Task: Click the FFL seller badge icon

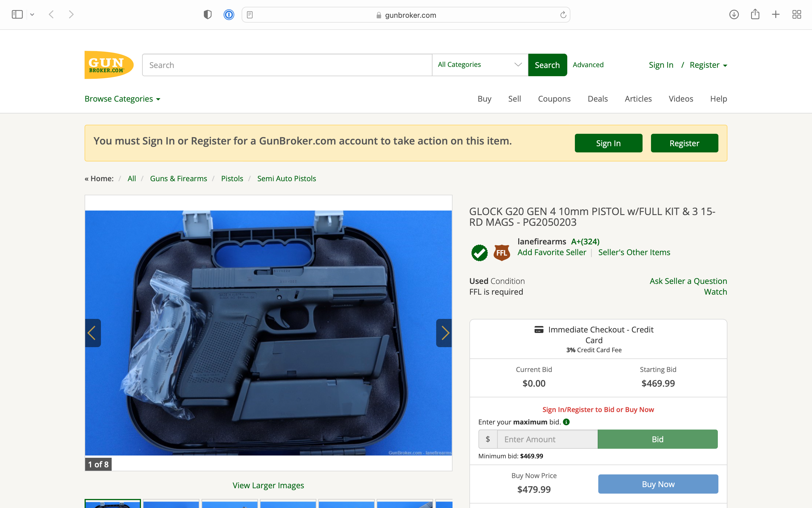Action: [502, 253]
